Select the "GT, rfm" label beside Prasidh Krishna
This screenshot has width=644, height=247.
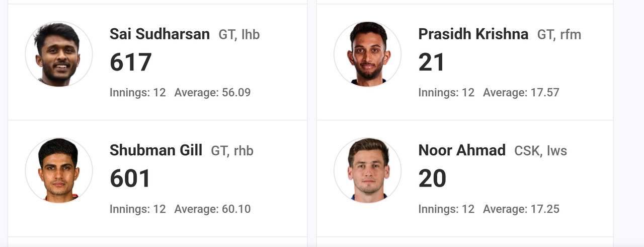tap(559, 35)
